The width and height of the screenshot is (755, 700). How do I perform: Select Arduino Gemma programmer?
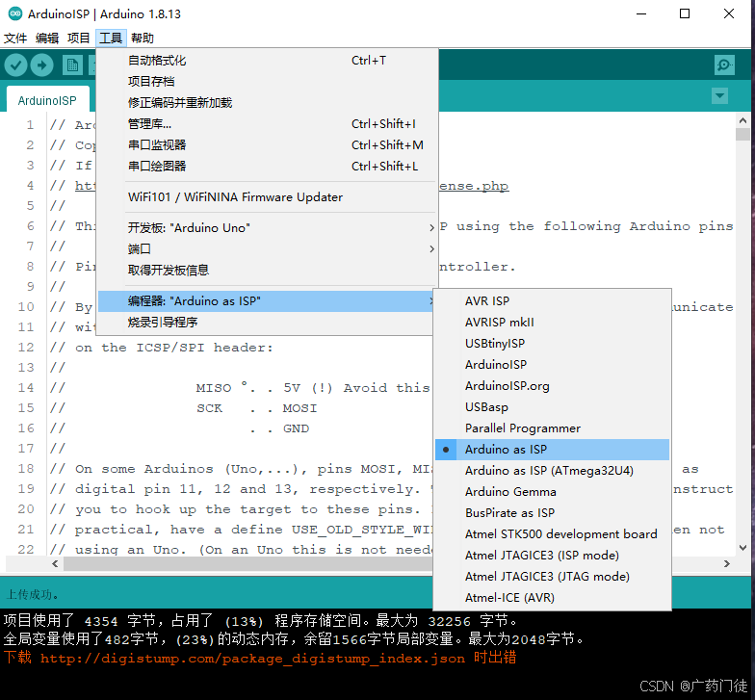pyautogui.click(x=553, y=491)
